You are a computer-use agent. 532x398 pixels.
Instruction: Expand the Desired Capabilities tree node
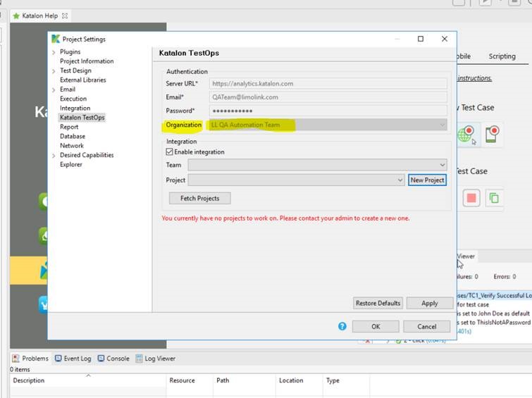(54, 156)
